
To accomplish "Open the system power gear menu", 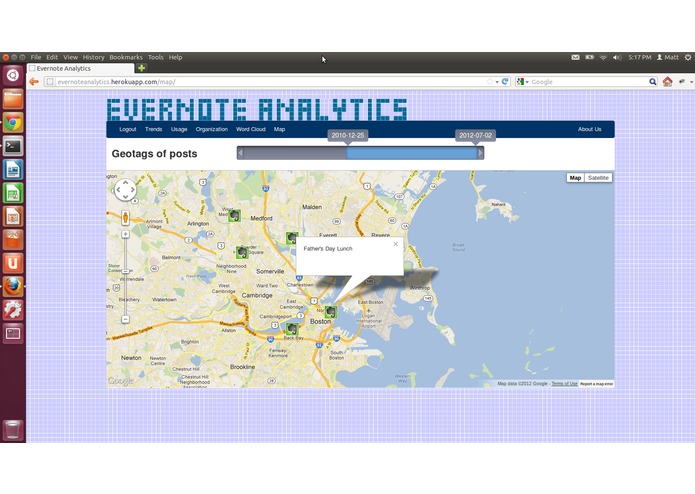I will click(x=688, y=57).
